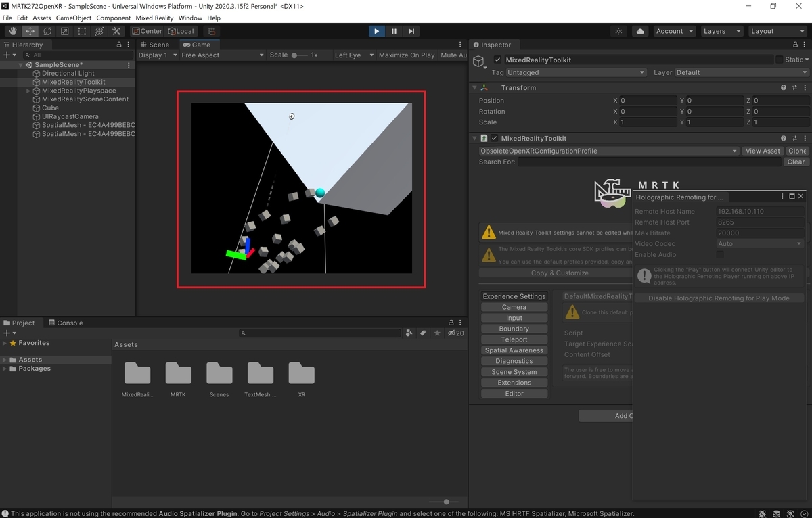This screenshot has height=518, width=812.
Task: Click View Asset button
Action: point(763,151)
